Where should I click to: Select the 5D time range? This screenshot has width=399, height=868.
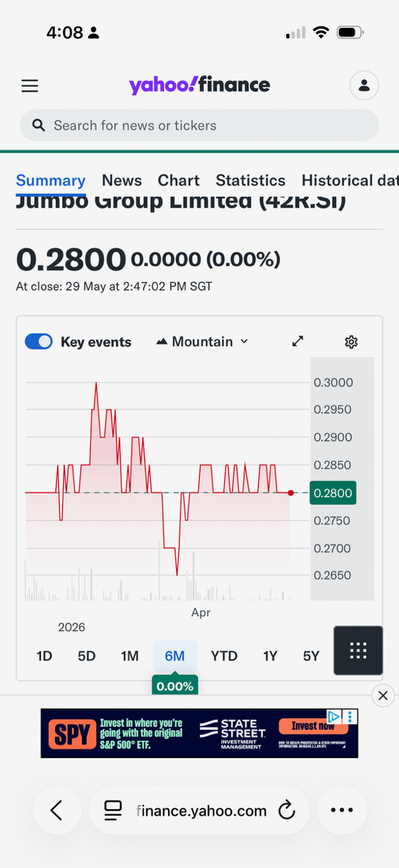click(87, 656)
